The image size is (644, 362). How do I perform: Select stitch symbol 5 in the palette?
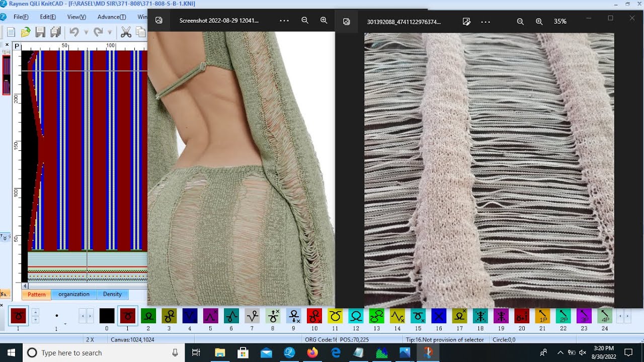(210, 316)
